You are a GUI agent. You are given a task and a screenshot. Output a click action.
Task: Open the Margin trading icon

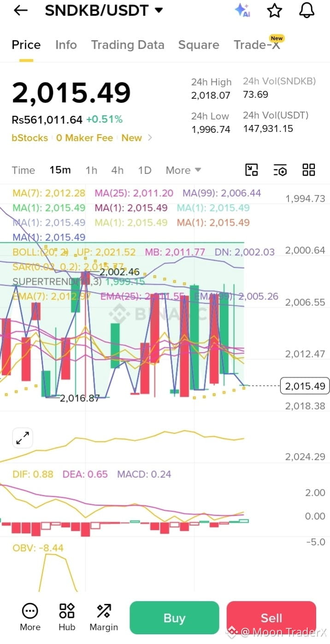[x=104, y=618]
